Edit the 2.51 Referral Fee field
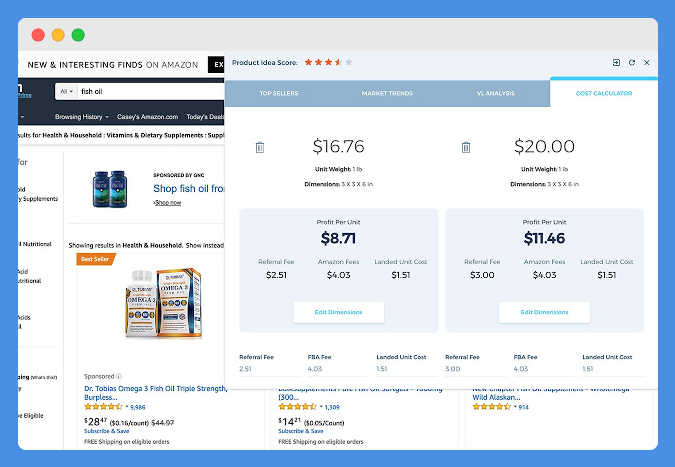This screenshot has width=675, height=467. click(269, 369)
